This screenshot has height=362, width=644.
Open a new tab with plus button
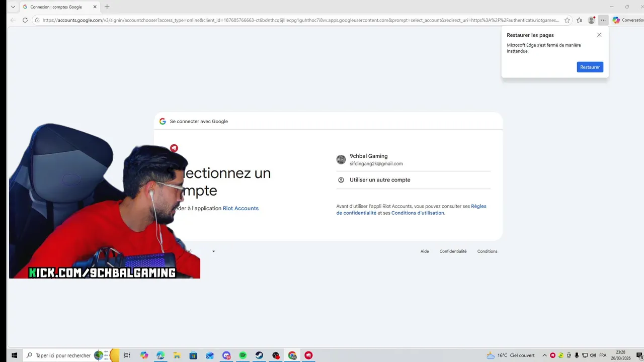(x=107, y=7)
